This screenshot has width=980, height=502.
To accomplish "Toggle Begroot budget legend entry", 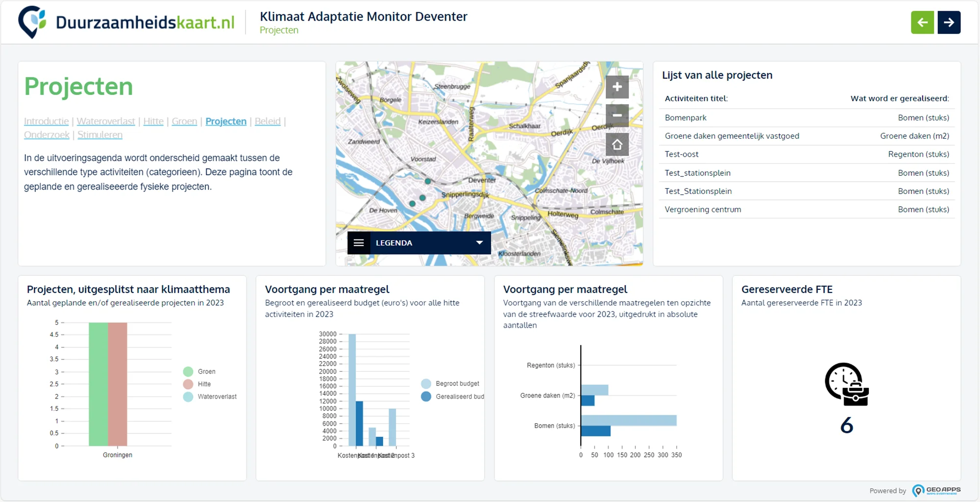I will pyautogui.click(x=450, y=383).
